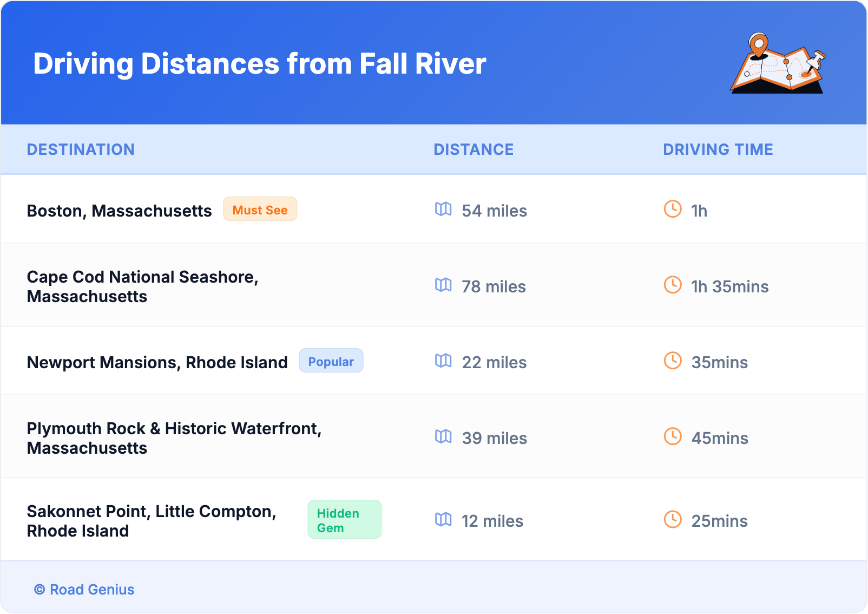The width and height of the screenshot is (868, 614).
Task: Click the Distance column header
Action: pos(474,149)
